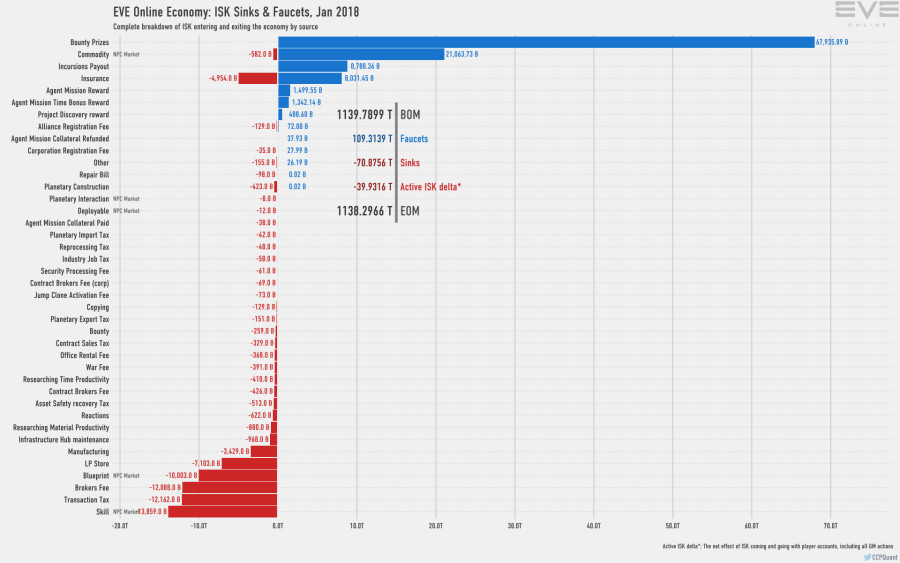Click the '-70.8756 T' sinks total
Screen dimensions: 900x563
click(373, 163)
